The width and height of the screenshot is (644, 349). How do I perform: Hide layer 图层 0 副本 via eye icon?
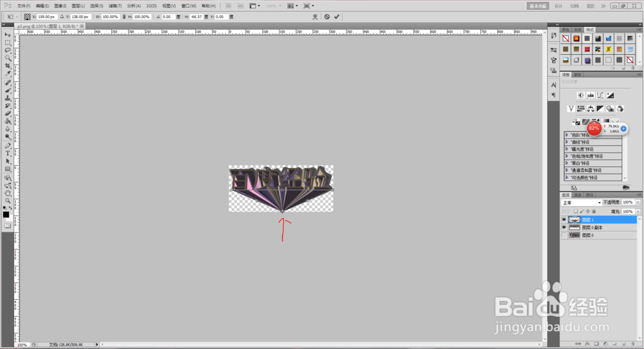[x=564, y=227]
